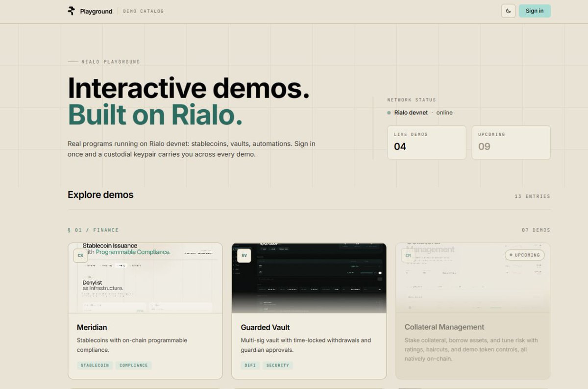This screenshot has height=389, width=588.
Task: Click the '13 ENTRIES' count text
Action: [533, 196]
